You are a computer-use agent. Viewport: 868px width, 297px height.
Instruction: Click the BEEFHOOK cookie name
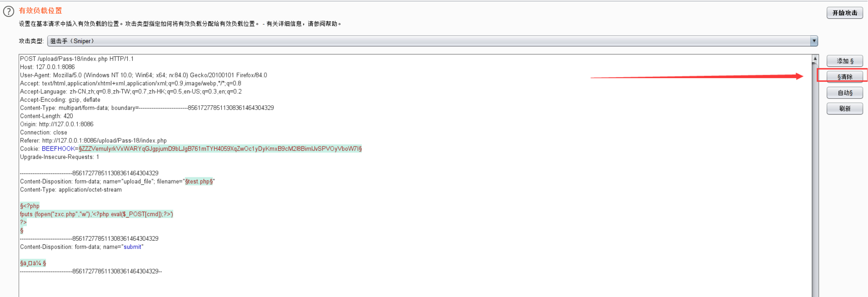click(x=58, y=148)
